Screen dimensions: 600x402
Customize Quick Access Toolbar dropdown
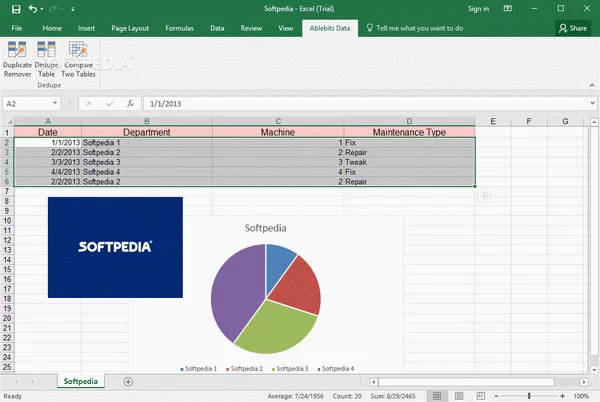pyautogui.click(x=72, y=9)
